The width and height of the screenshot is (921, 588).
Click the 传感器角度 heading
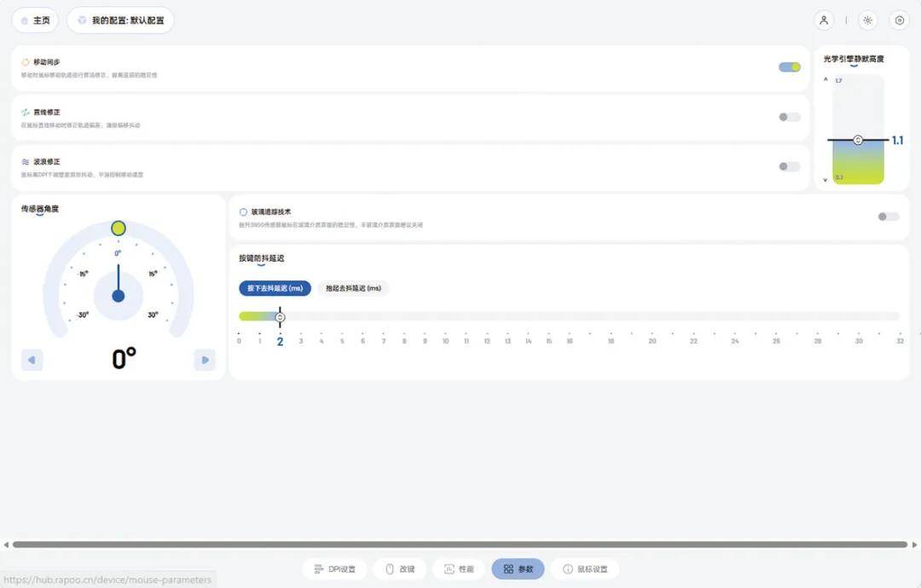click(x=40, y=209)
